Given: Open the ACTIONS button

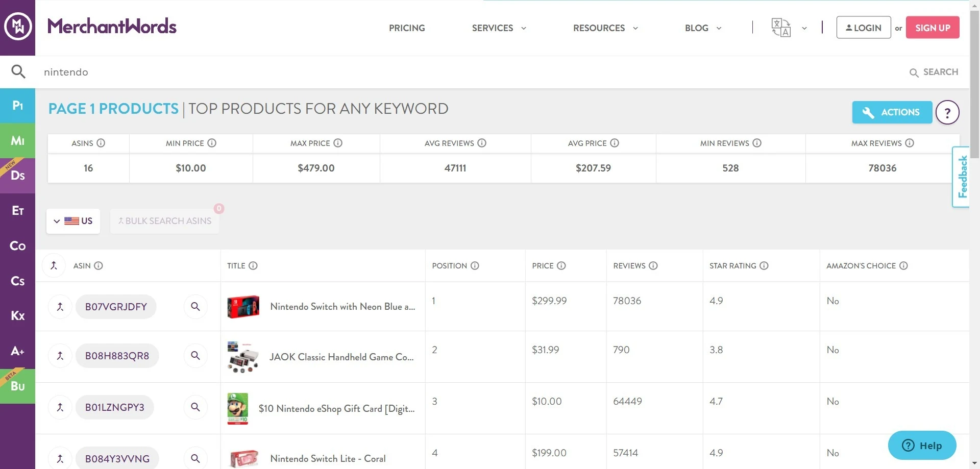Looking at the screenshot, I should click(892, 112).
